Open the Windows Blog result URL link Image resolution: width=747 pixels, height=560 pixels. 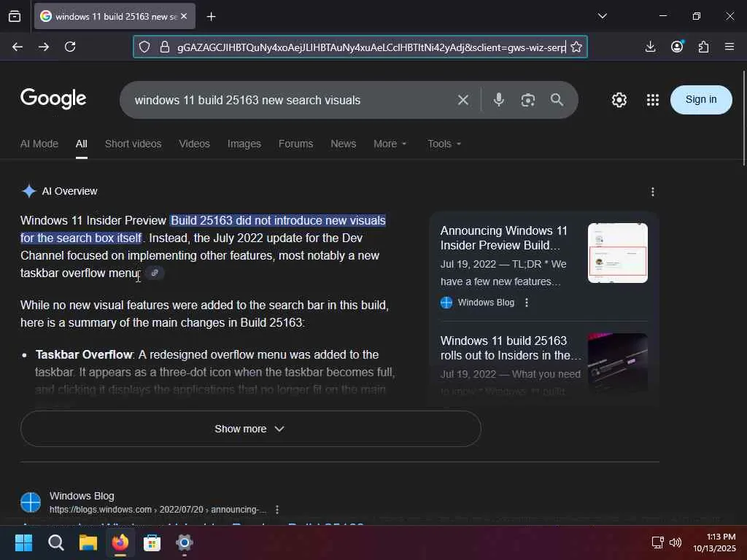click(158, 510)
